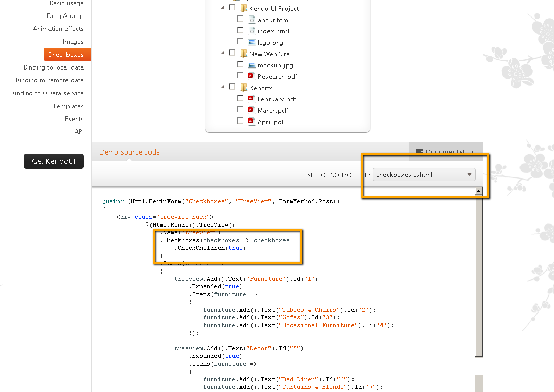Screen dimensions: 554x392
Task: Open the API demo
Action: pyautogui.click(x=79, y=131)
